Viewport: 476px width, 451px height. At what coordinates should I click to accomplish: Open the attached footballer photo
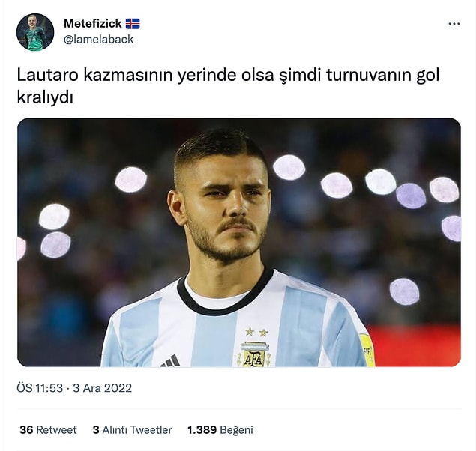[239, 242]
